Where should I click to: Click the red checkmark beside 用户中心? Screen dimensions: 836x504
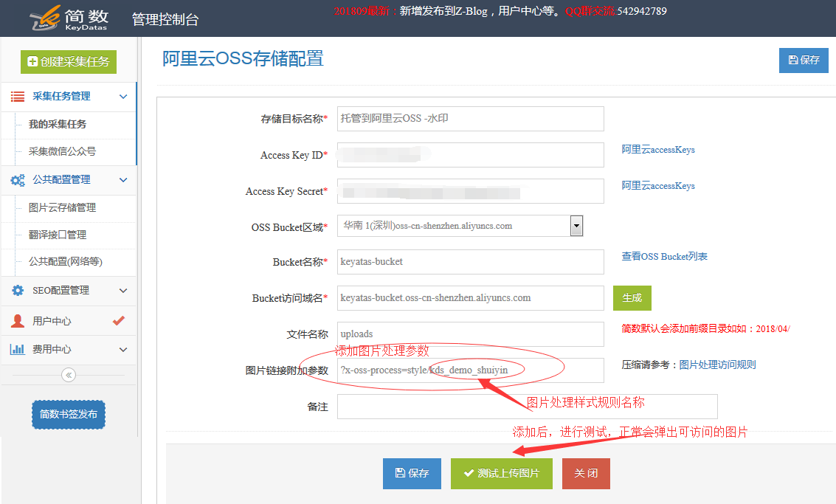point(119,320)
